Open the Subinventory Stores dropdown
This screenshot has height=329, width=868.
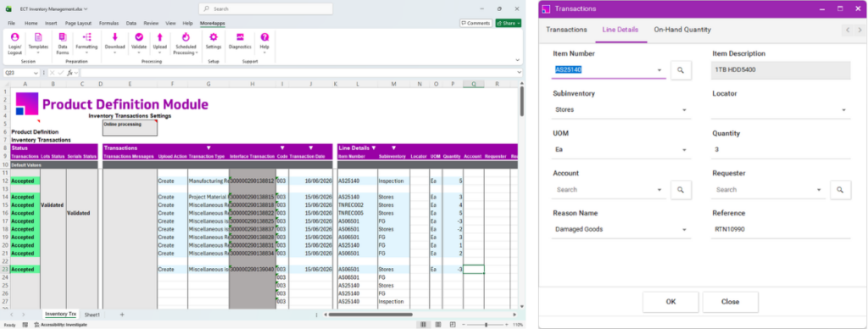[684, 109]
